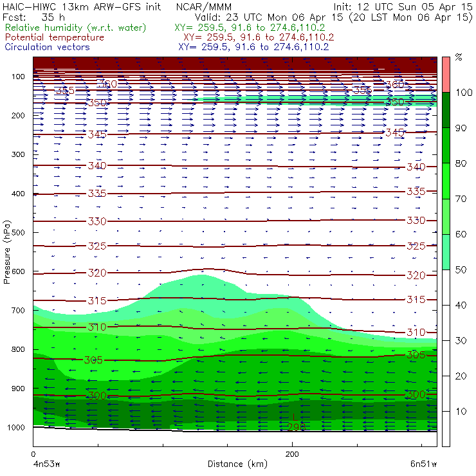Click the 'HAIC-HIWC 13km ARW-GFS init' title
476x476 pixels.
coord(82,7)
